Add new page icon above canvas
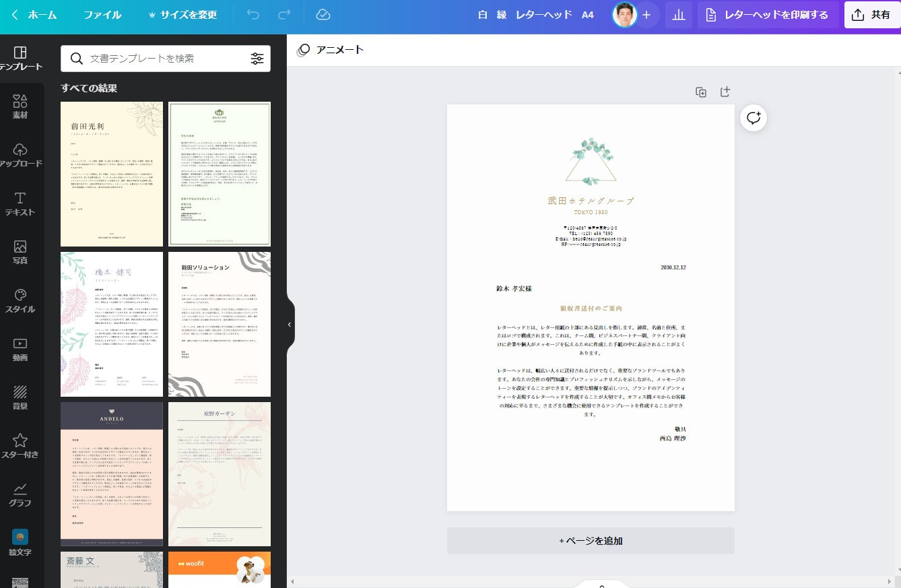Image resolution: width=901 pixels, height=588 pixels. tap(725, 92)
